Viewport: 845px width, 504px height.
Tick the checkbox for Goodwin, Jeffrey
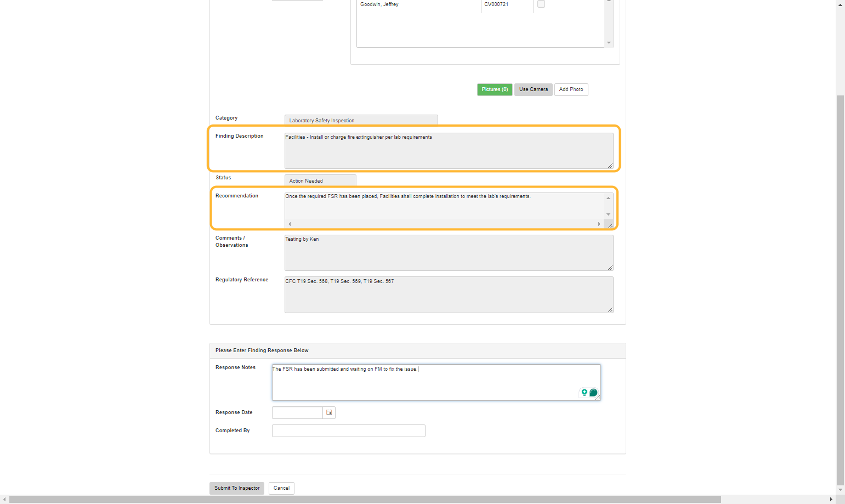[x=541, y=4]
